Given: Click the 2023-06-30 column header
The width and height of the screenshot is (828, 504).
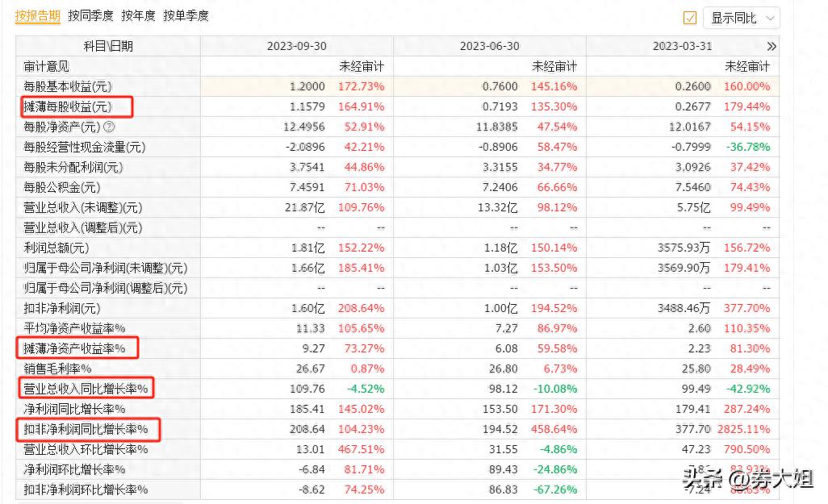Looking at the screenshot, I should tap(489, 47).
